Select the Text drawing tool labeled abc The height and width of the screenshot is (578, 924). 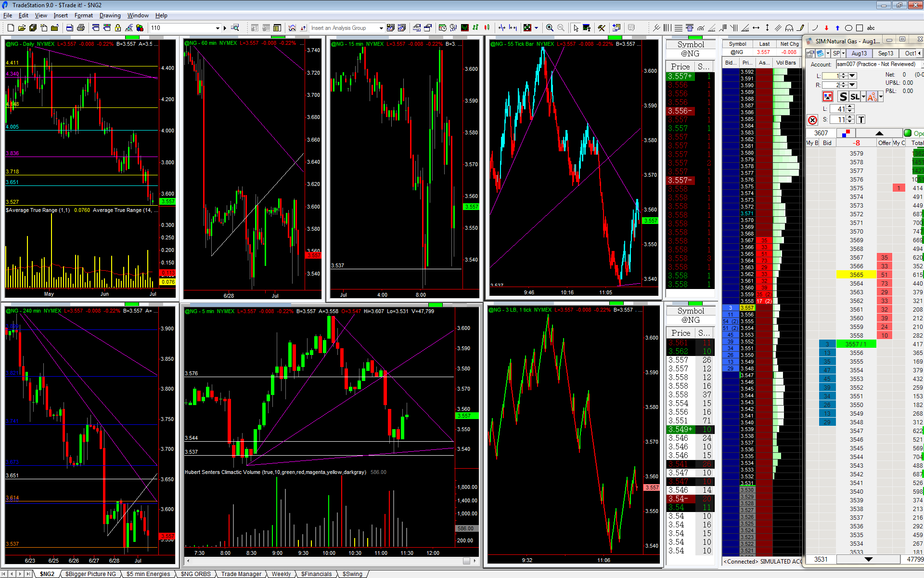(871, 28)
